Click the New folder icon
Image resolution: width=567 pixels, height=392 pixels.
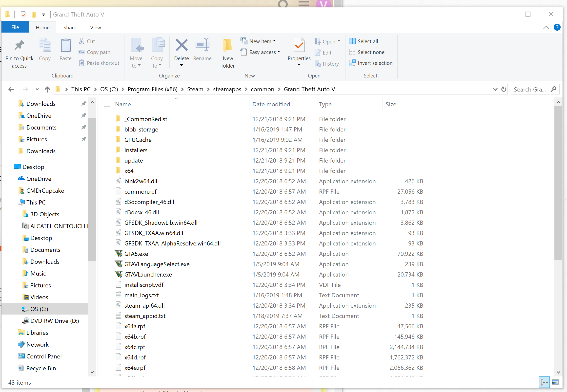pos(228,46)
